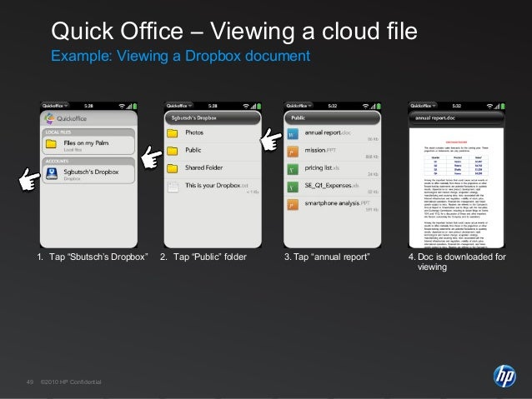Click Wi-Fi icon above the Public header
This screenshot has height=399, width=532.
(365, 106)
